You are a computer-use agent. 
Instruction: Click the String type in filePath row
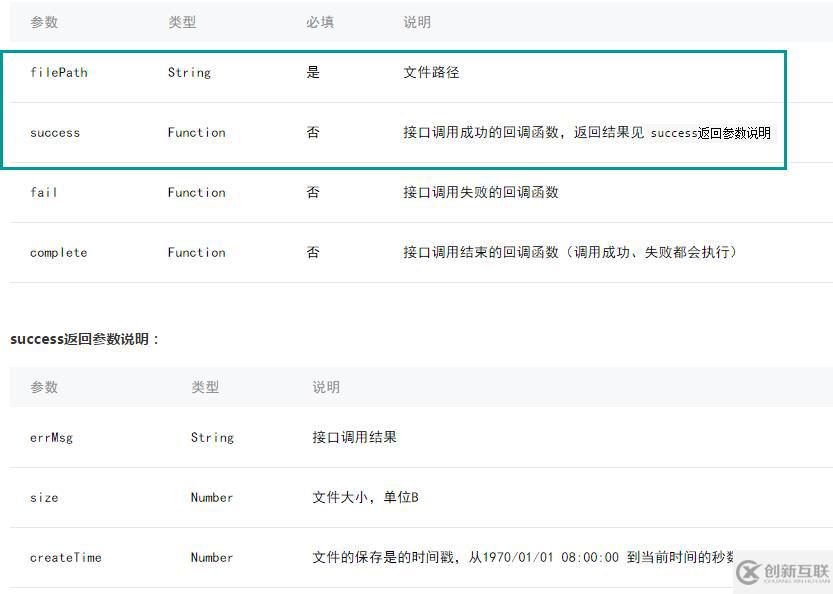coord(189,72)
